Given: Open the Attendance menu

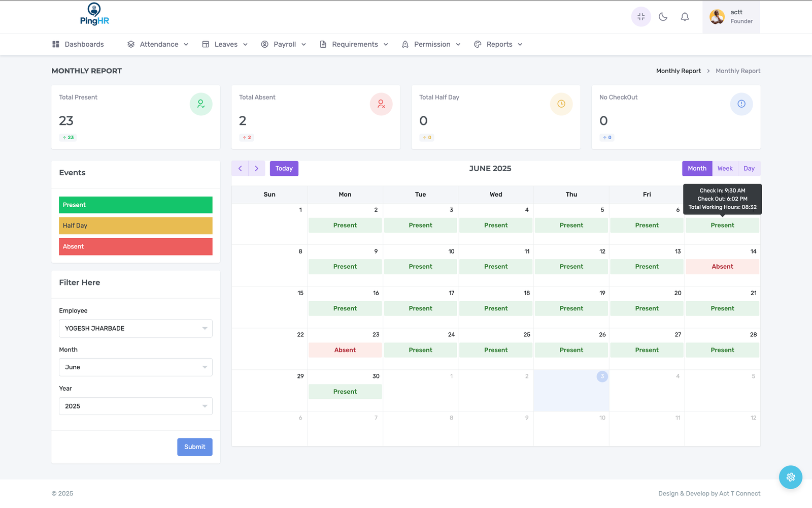Looking at the screenshot, I should click(158, 45).
